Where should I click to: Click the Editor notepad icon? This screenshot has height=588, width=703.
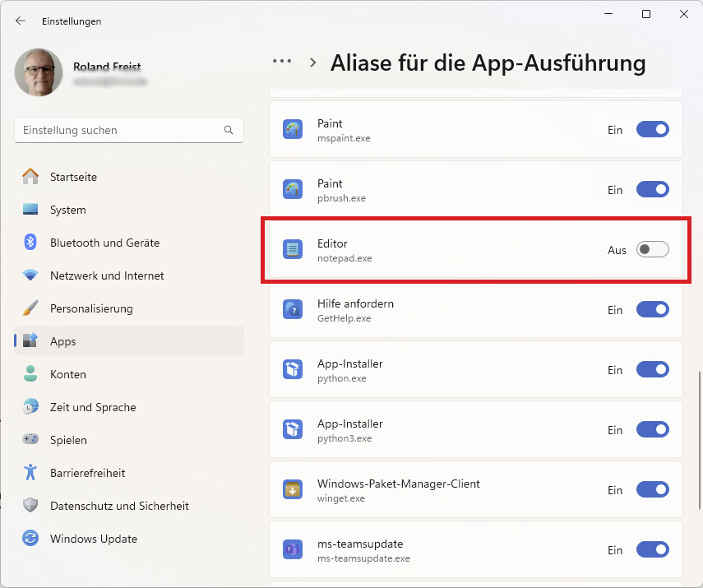click(x=293, y=250)
